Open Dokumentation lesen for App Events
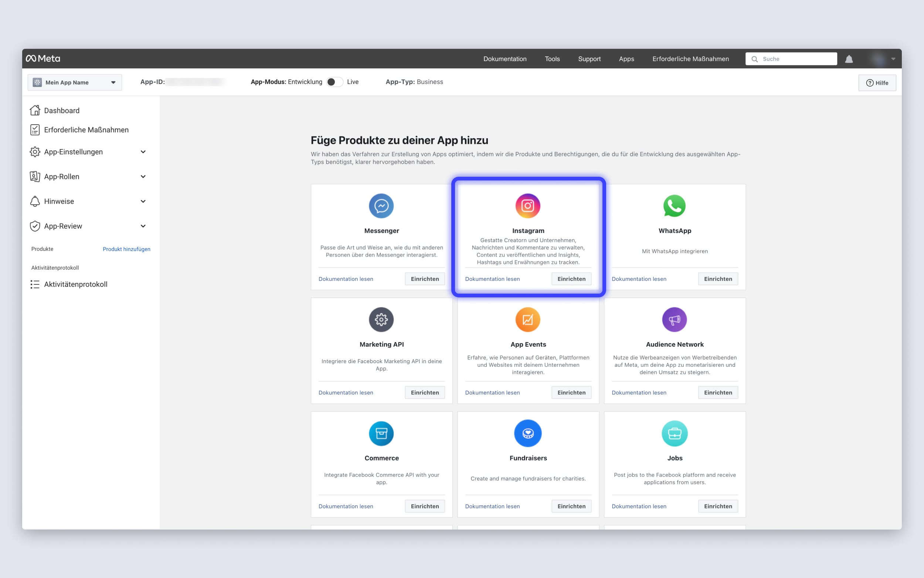Screen dimensions: 924x578 coord(492,392)
